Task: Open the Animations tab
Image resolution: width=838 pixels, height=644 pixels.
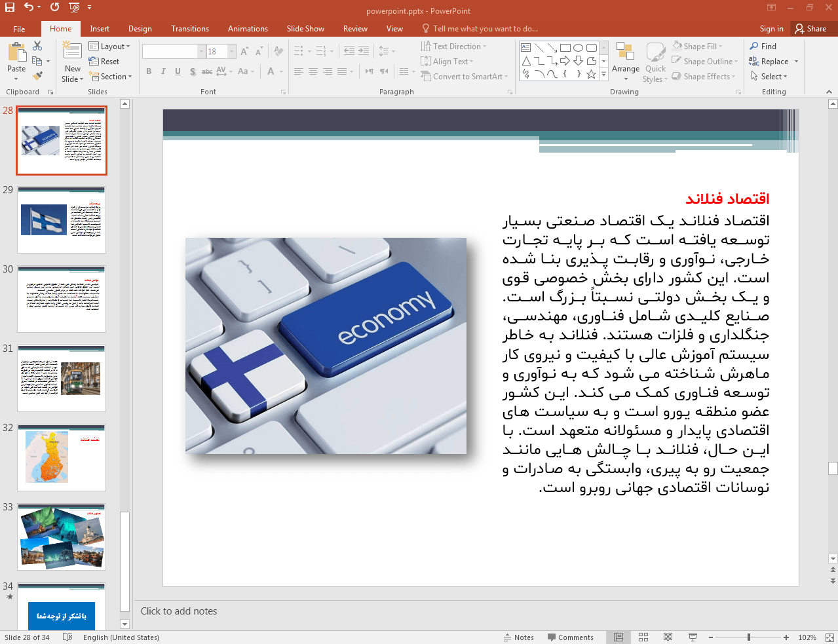Action: [x=248, y=29]
